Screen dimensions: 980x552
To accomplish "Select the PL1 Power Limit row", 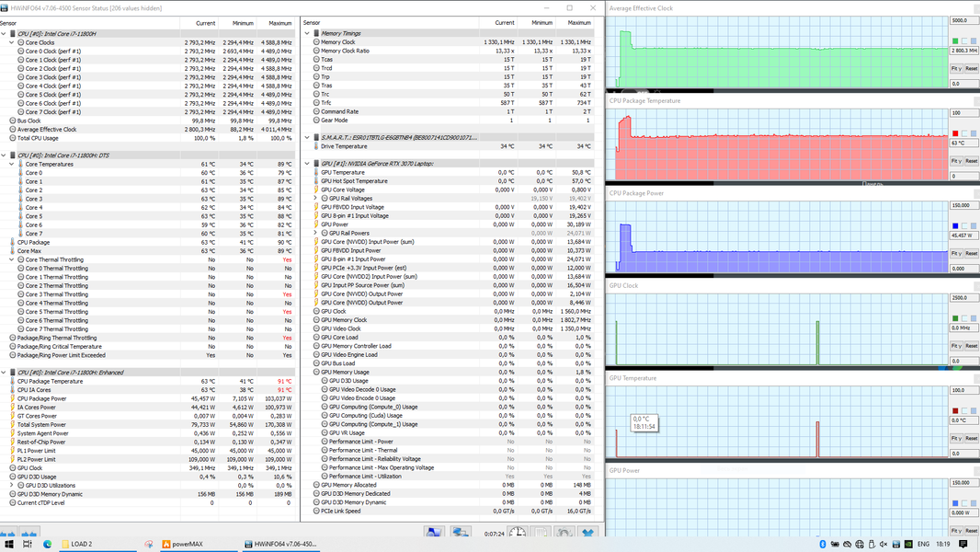I will pos(150,451).
